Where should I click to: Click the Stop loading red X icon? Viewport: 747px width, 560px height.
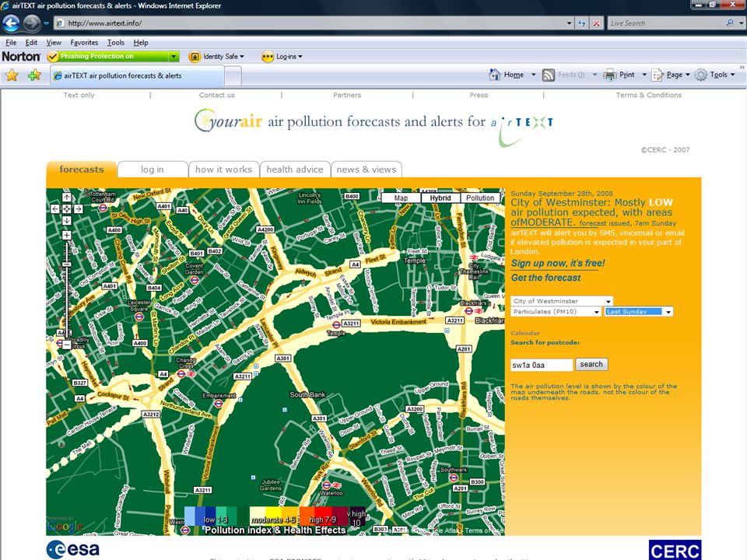coord(597,23)
